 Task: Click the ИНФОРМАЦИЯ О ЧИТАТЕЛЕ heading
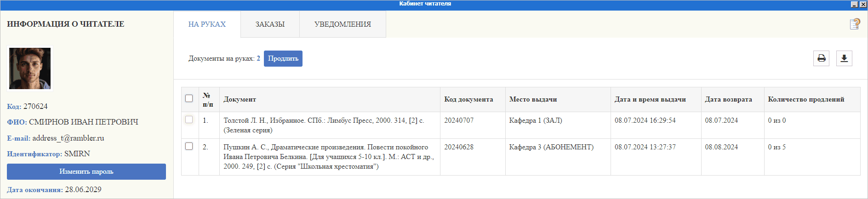(x=66, y=24)
